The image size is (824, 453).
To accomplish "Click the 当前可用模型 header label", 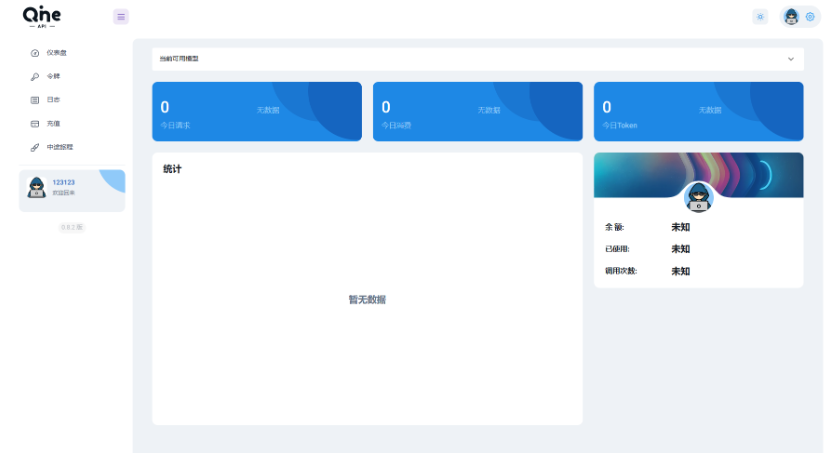I will point(179,59).
